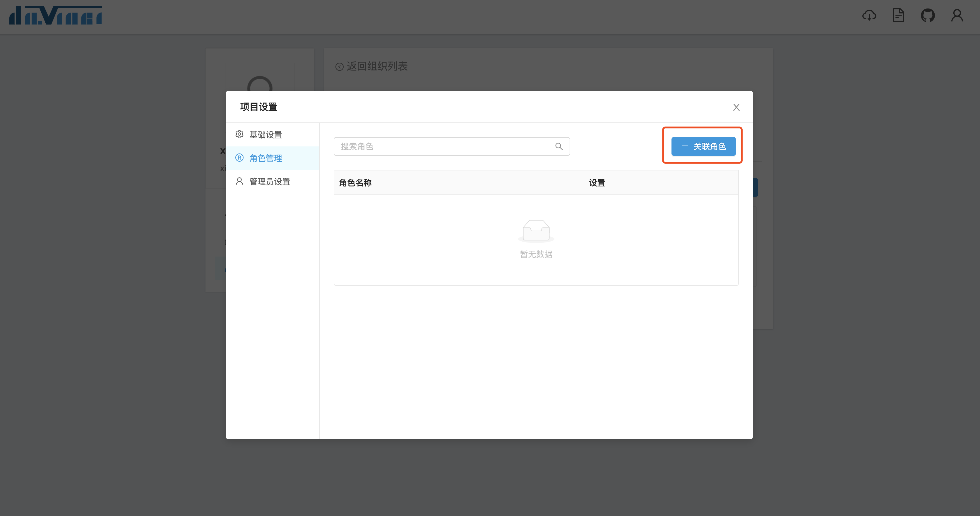Viewport: 980px width, 516px height.
Task: Close the 项目设置 dialog
Action: point(736,107)
